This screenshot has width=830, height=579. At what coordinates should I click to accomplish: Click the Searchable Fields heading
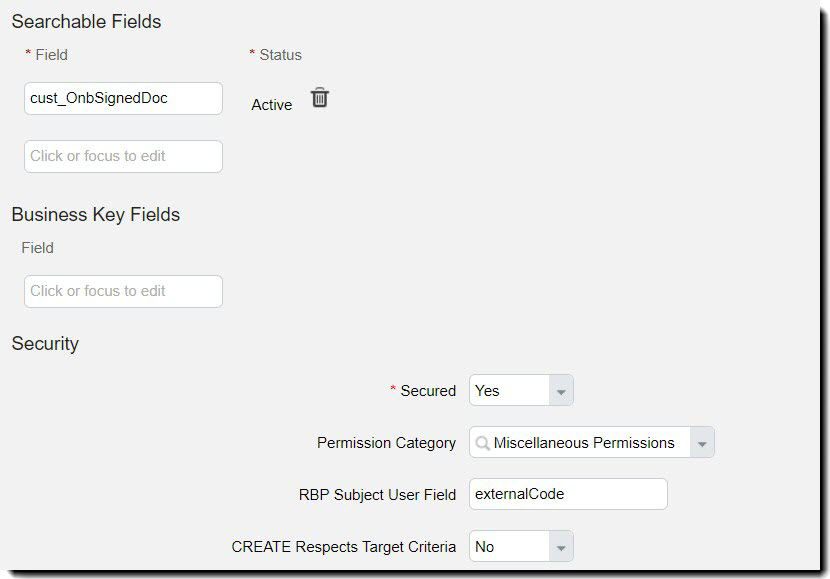click(x=86, y=22)
